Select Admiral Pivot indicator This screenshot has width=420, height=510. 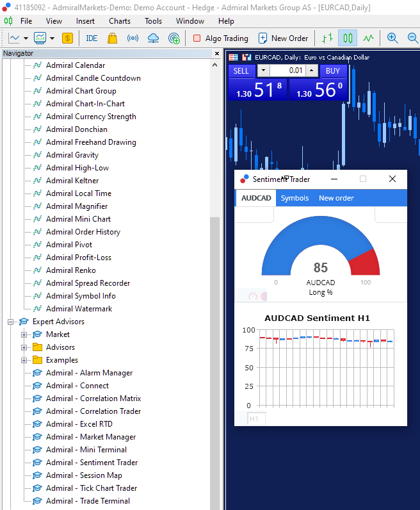69,245
